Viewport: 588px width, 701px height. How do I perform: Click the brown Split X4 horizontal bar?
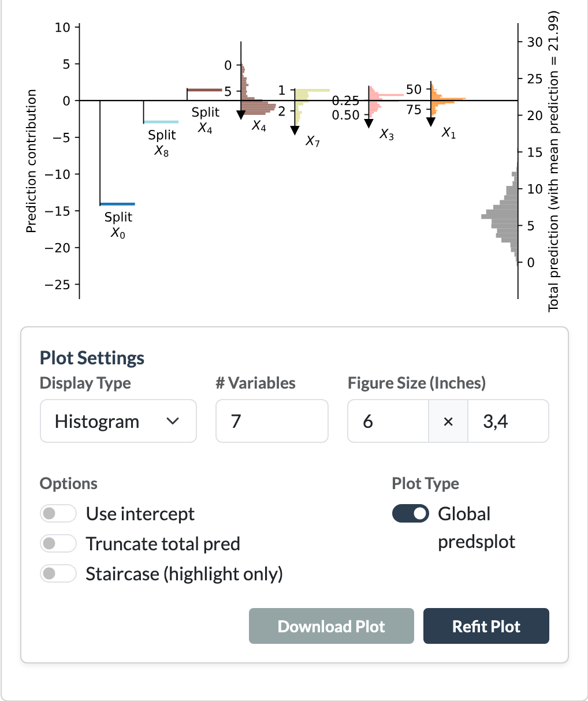click(204, 90)
